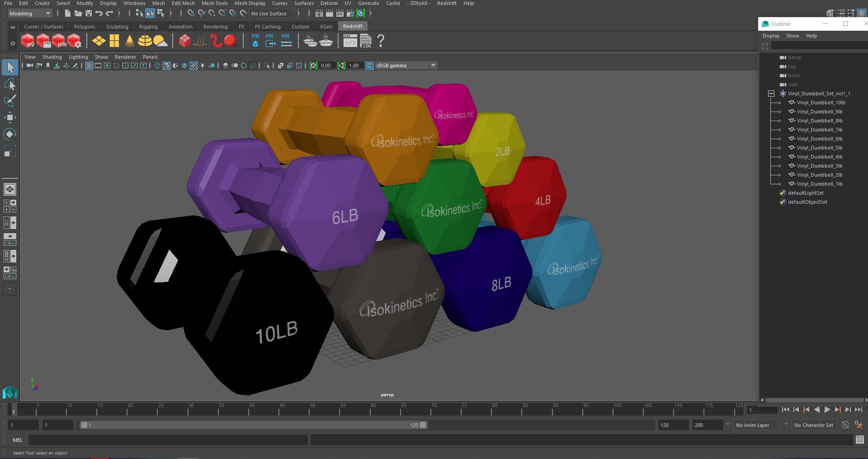Screen dimensions: 868x459
Task: Toggle textured display in viewport
Action: [x=193, y=66]
